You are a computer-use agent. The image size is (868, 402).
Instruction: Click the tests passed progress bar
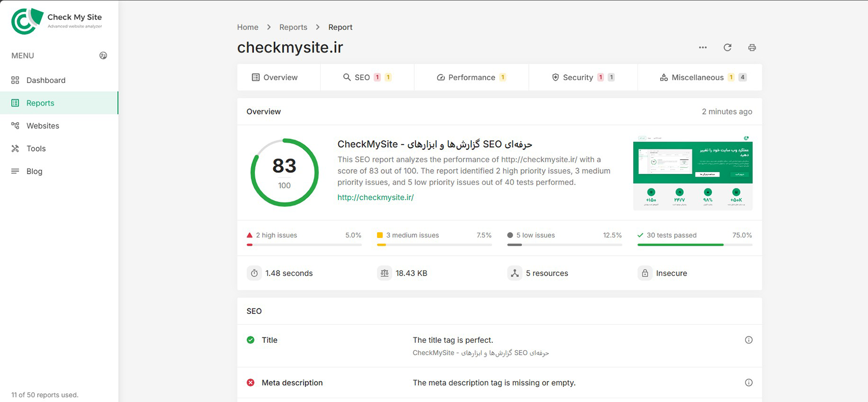(694, 245)
